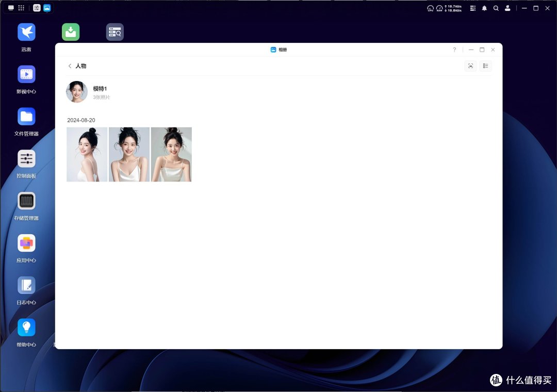The height and width of the screenshot is (392, 557).
Task: Click the face recognition icon in 相册 toolbar
Action: pyautogui.click(x=471, y=66)
